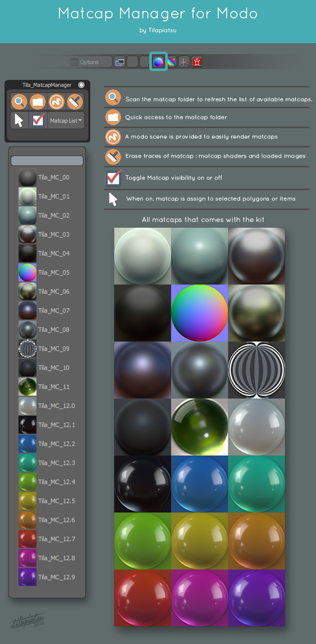
Task: Select Tila_MC_12.2 in the list
Action: click(47, 444)
